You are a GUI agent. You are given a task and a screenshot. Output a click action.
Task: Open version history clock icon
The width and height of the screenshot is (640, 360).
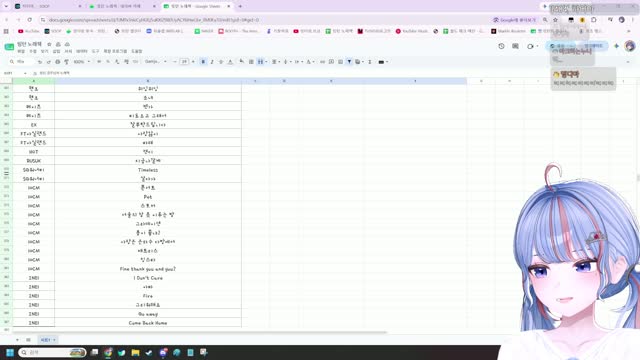click(x=501, y=46)
